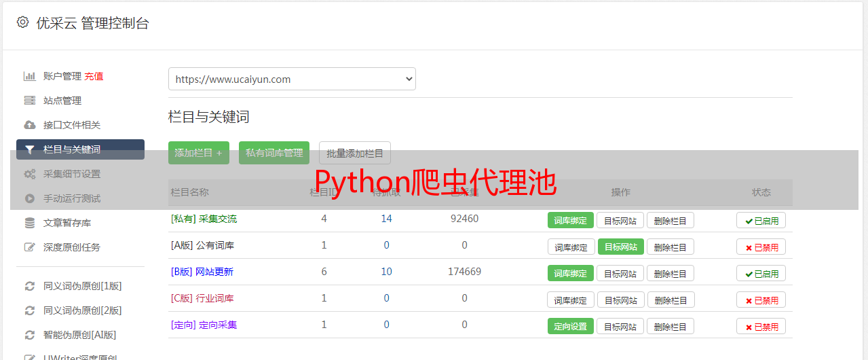Image resolution: width=868 pixels, height=360 pixels.
Task: Click 目标网站 for 行业词库 row
Action: (x=620, y=300)
